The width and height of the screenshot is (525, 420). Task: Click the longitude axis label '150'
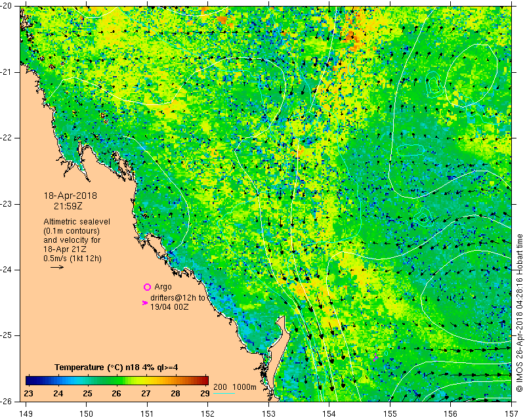87,414
